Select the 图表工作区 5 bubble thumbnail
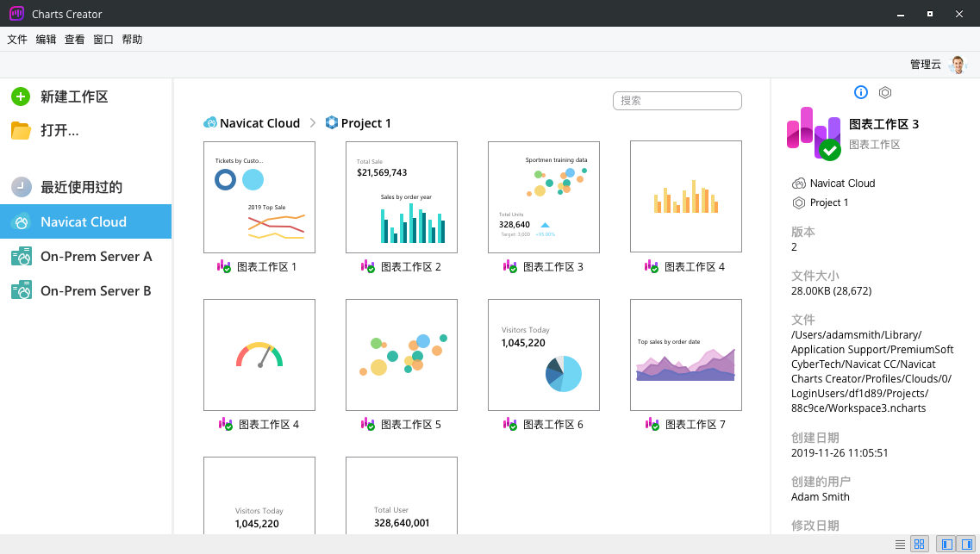980x554 pixels. pos(402,355)
